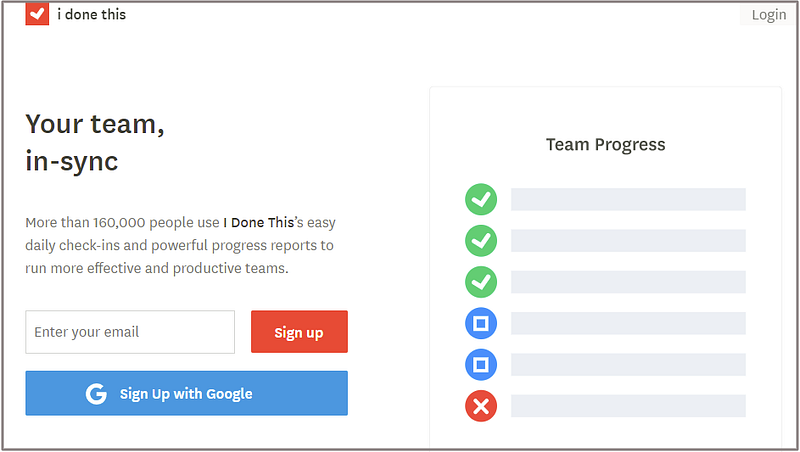Click the I Done This checkmark logo
800x452 pixels.
pyautogui.click(x=37, y=13)
